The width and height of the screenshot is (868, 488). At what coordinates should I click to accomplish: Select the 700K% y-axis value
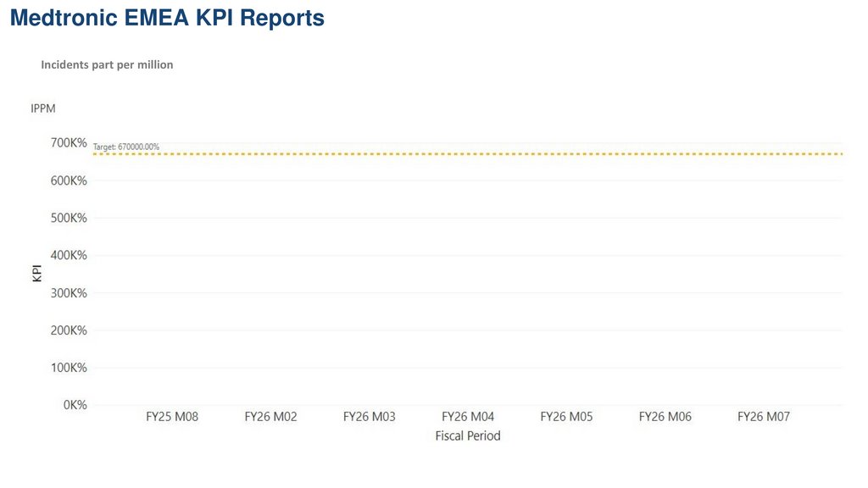click(x=69, y=142)
